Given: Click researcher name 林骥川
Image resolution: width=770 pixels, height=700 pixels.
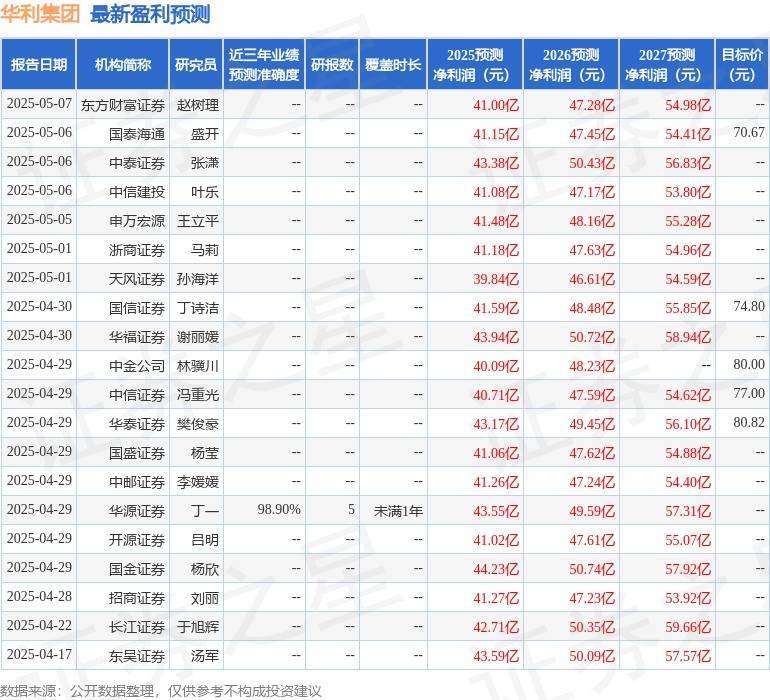Looking at the screenshot, I should point(198,366).
